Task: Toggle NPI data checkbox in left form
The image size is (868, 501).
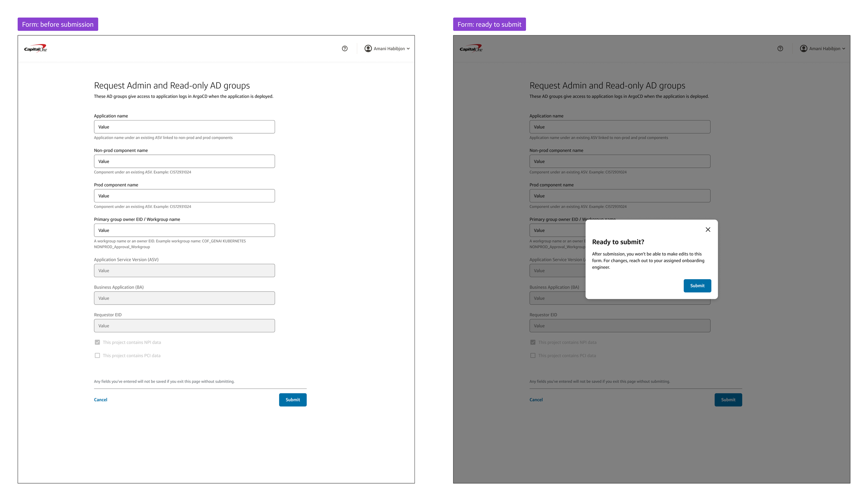Action: 97,342
